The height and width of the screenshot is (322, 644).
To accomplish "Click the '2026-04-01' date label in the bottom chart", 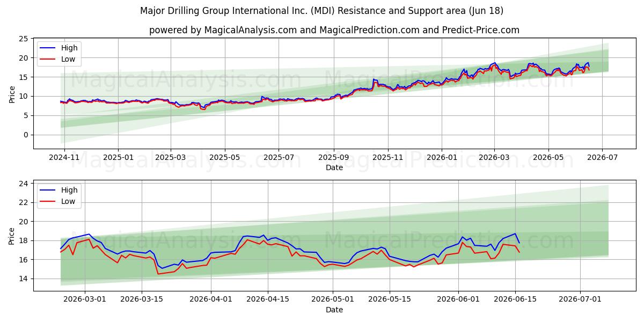I will click(x=211, y=301).
